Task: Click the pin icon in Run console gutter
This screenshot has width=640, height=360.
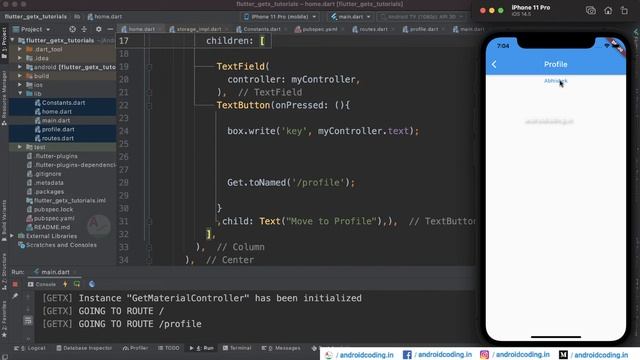Action: [15, 296]
